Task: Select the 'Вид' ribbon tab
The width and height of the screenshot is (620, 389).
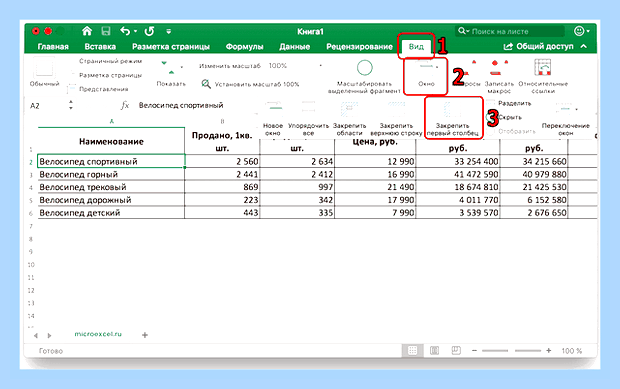Action: [416, 47]
